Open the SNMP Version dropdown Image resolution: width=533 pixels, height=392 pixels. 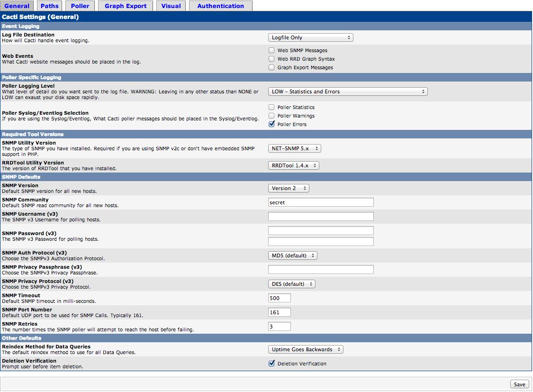(289, 188)
